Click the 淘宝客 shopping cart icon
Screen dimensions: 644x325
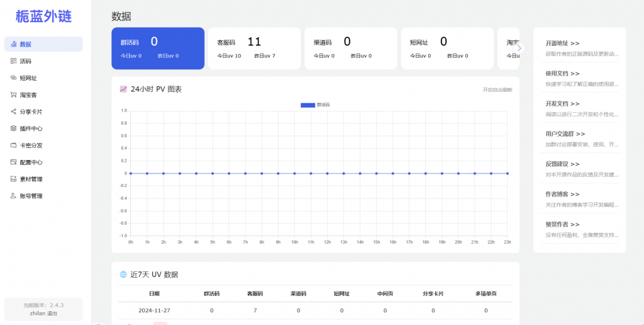point(14,94)
